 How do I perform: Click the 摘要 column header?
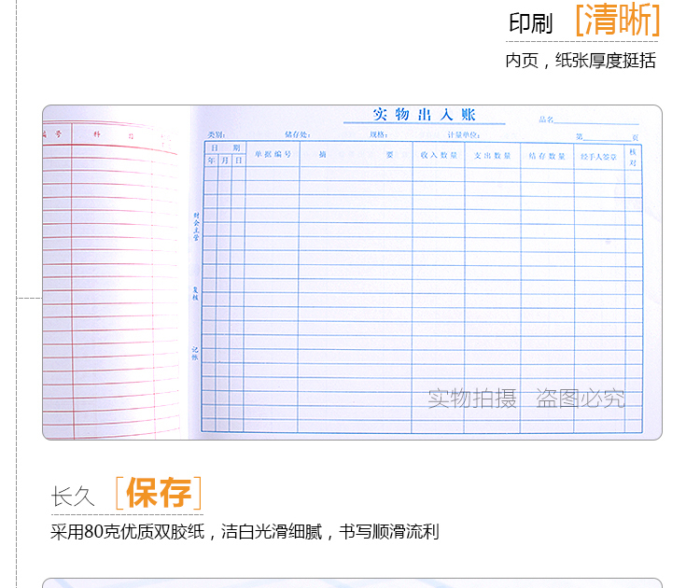coord(356,155)
